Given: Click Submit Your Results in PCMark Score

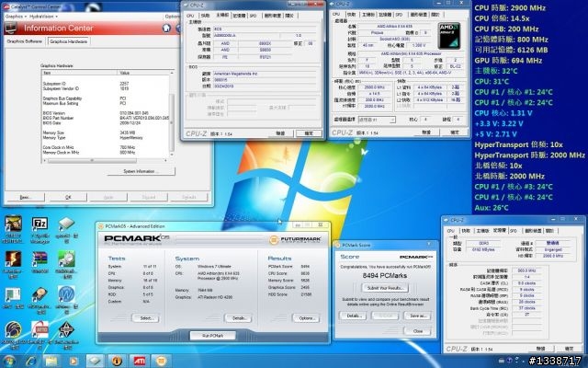Looking at the screenshot, I should click(385, 288).
